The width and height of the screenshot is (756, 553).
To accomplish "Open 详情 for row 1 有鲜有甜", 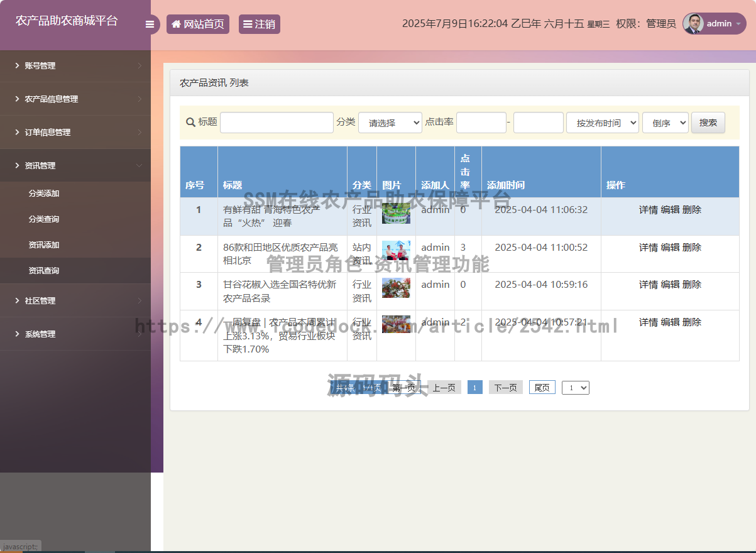I will (649, 210).
